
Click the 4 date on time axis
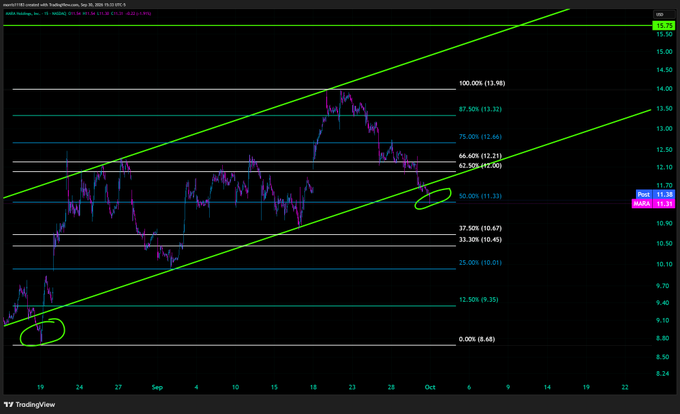click(x=196, y=388)
